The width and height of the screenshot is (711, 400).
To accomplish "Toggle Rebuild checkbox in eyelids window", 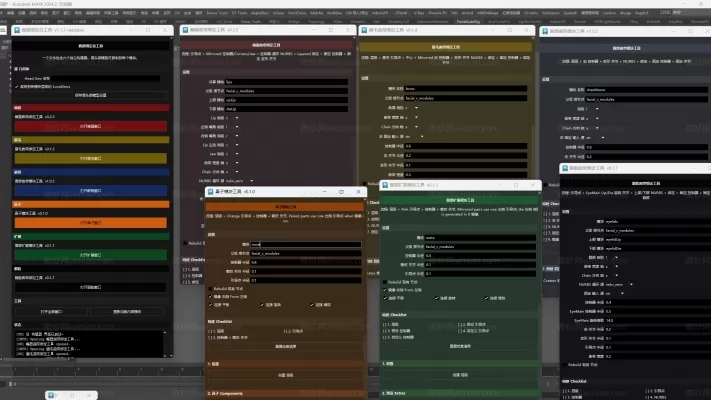I will coord(565,365).
